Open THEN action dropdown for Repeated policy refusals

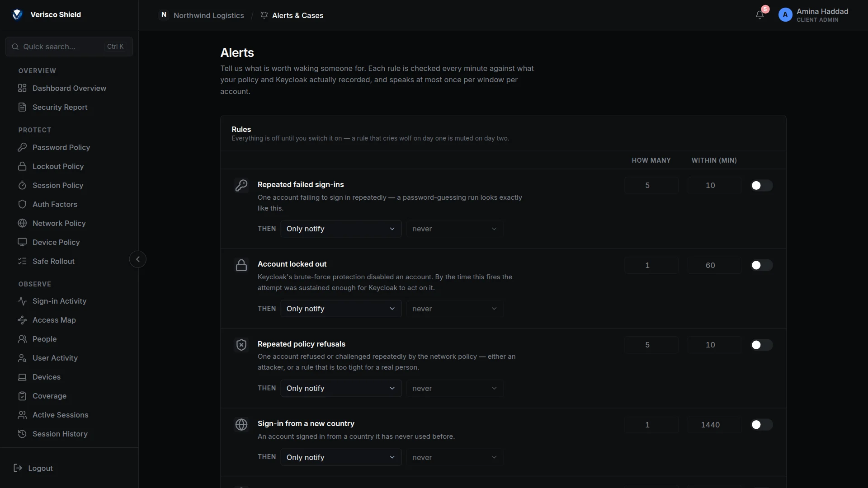[341, 389]
